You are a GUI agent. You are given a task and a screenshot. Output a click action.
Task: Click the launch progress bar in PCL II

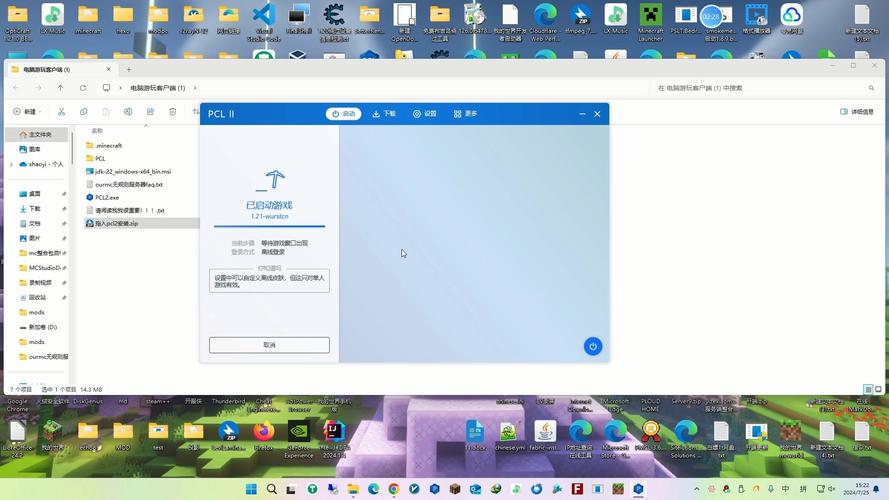click(269, 226)
